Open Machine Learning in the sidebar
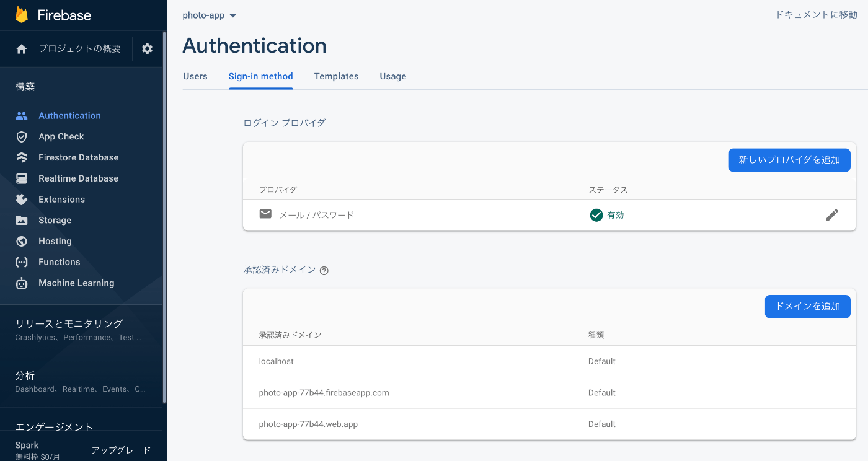This screenshot has width=868, height=461. pos(76,283)
